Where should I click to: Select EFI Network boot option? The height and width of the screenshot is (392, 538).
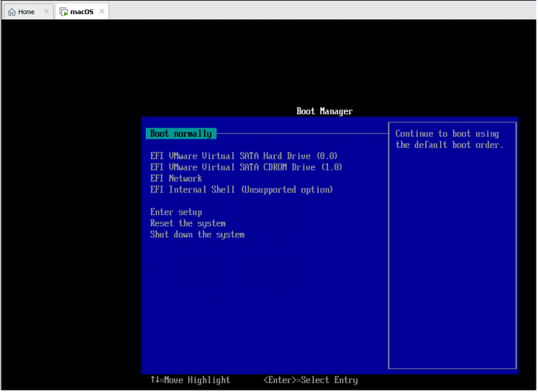pyautogui.click(x=176, y=178)
